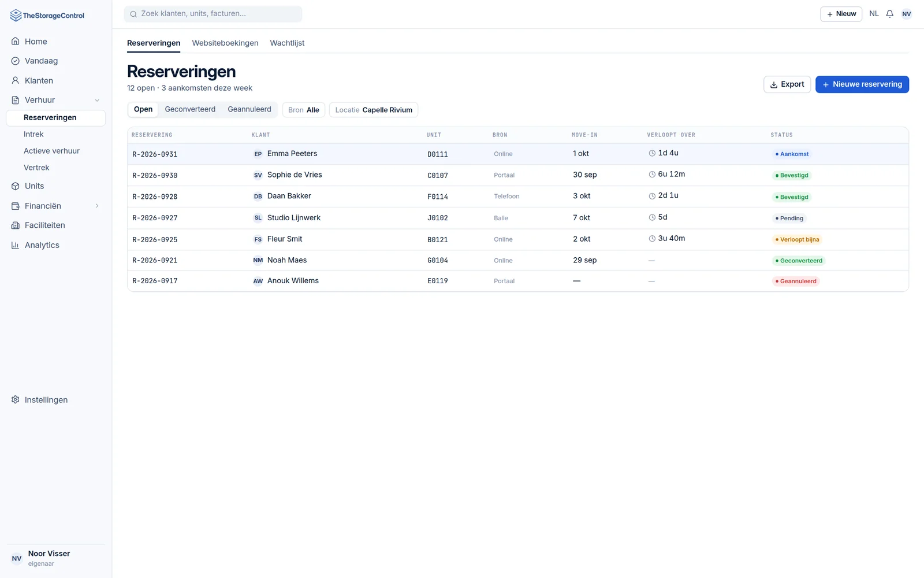924x578 pixels.
Task: Focus the Zoek klanten search field
Action: pos(213,14)
